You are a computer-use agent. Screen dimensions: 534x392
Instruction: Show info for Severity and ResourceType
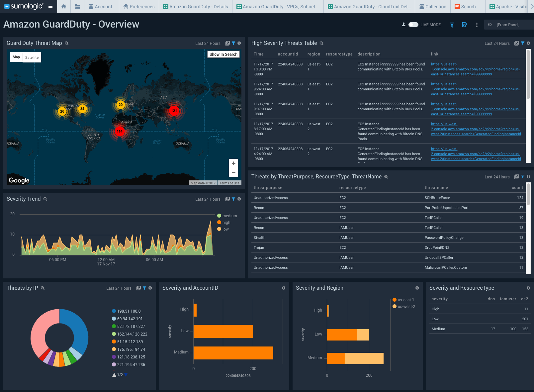point(528,288)
